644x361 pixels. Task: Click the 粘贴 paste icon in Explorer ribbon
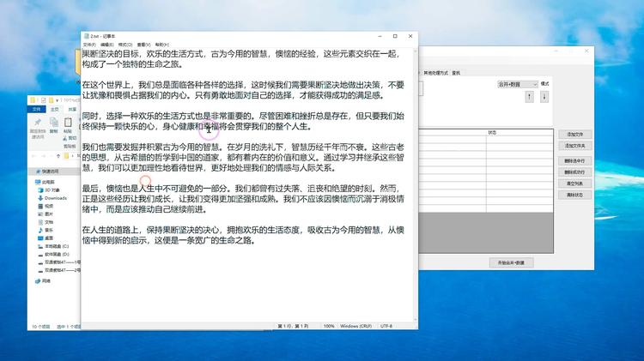point(68,123)
